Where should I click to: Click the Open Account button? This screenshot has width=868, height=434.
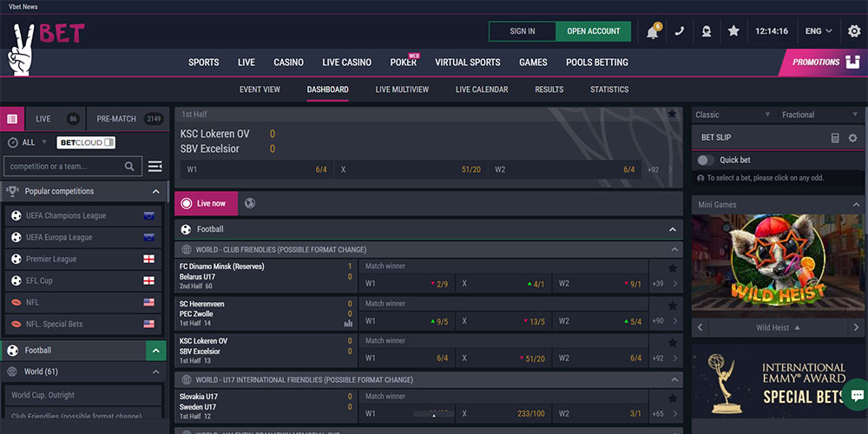pos(594,31)
